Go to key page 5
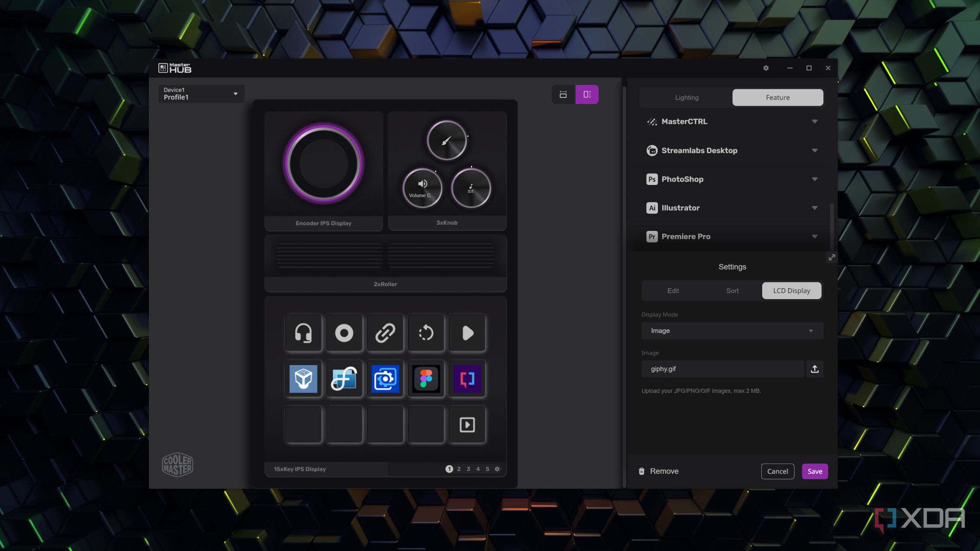980x551 pixels. 487,469
